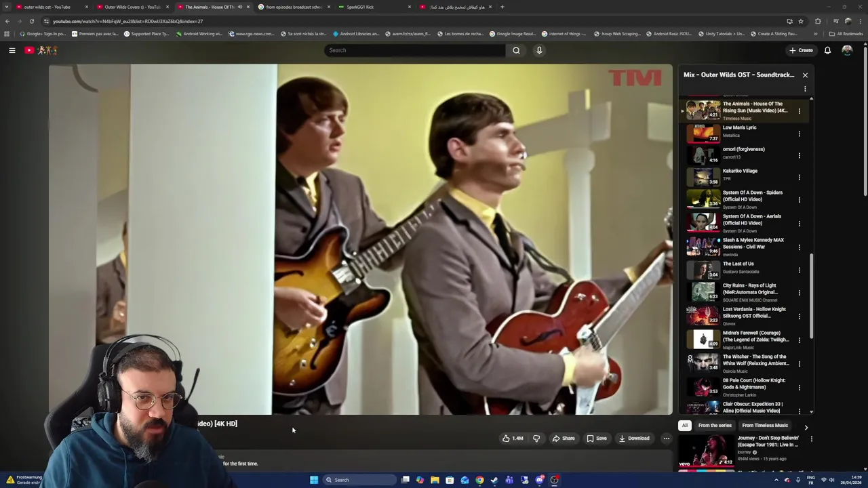Select the All filter chip

tap(685, 426)
